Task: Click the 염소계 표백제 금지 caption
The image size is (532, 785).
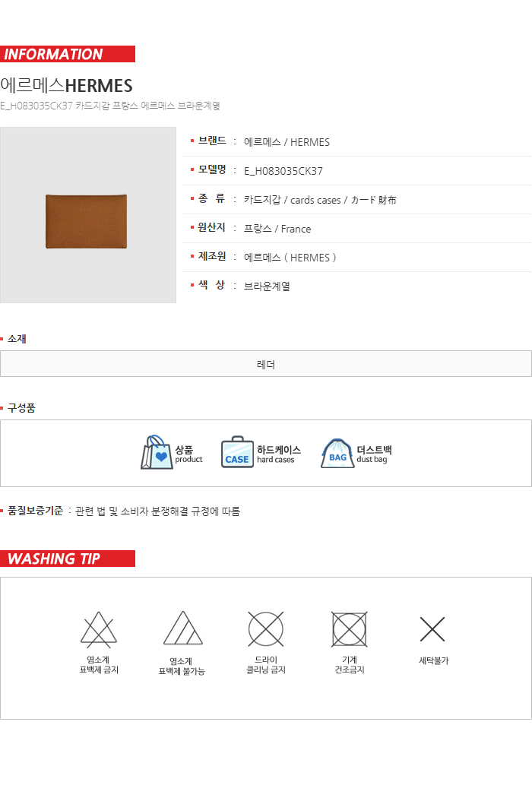Action: [x=99, y=665]
